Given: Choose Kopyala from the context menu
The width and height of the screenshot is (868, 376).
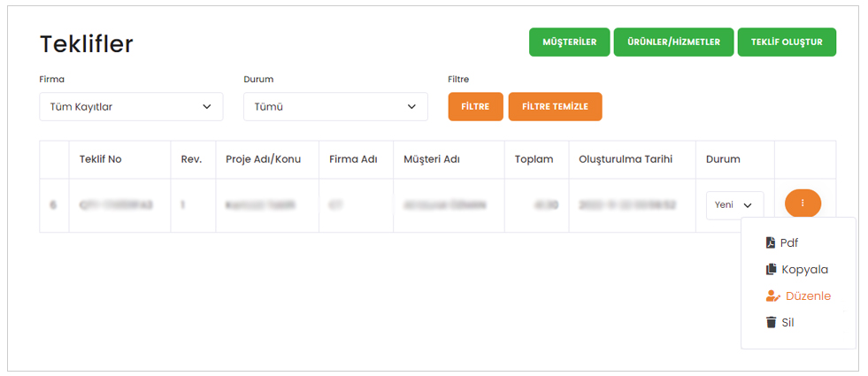Looking at the screenshot, I should tap(804, 269).
